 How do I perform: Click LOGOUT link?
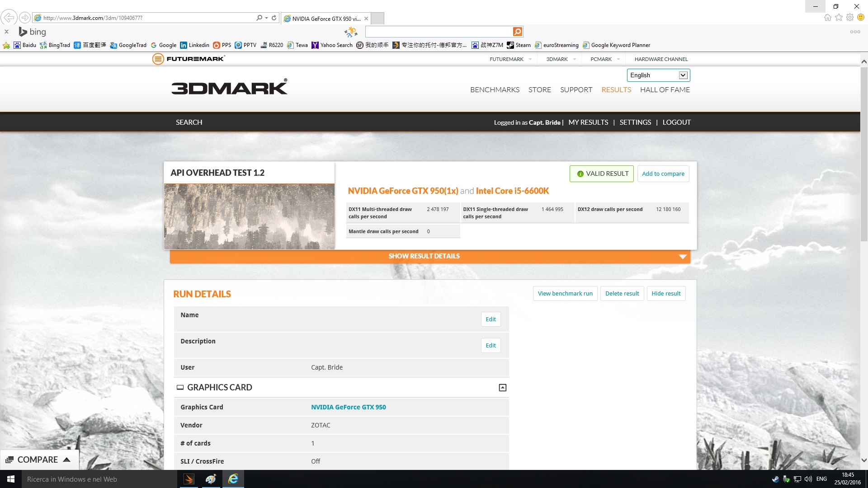[676, 122]
